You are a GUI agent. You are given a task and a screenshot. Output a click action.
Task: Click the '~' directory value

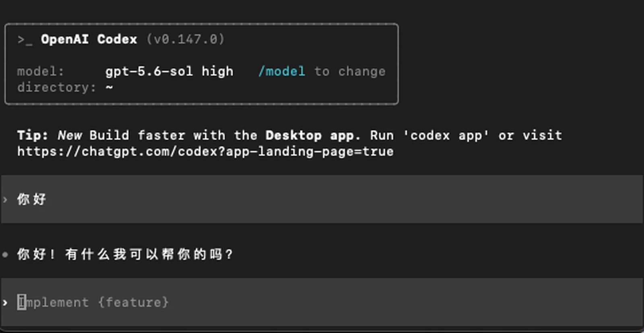pyautogui.click(x=109, y=87)
